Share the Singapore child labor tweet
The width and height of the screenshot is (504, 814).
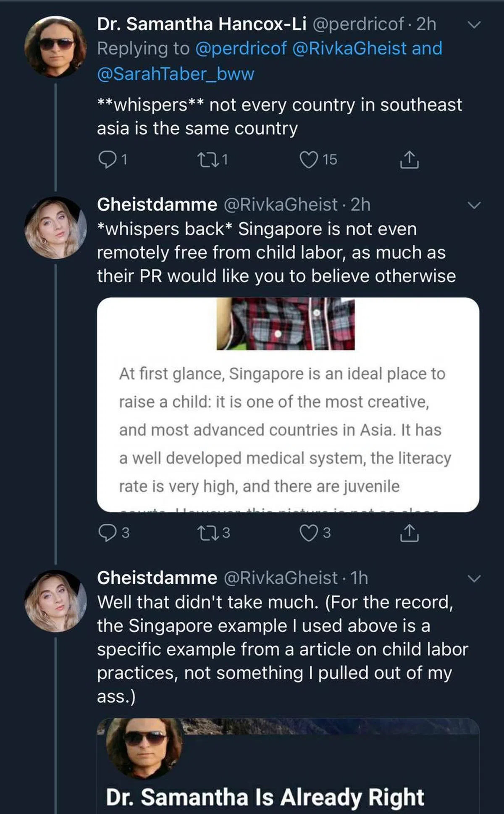tap(409, 533)
